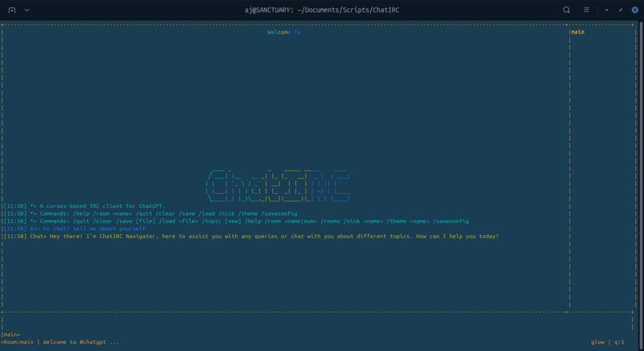Click the ChatIRC ASCII logo
The height and width of the screenshot is (351, 644).
[279, 185]
